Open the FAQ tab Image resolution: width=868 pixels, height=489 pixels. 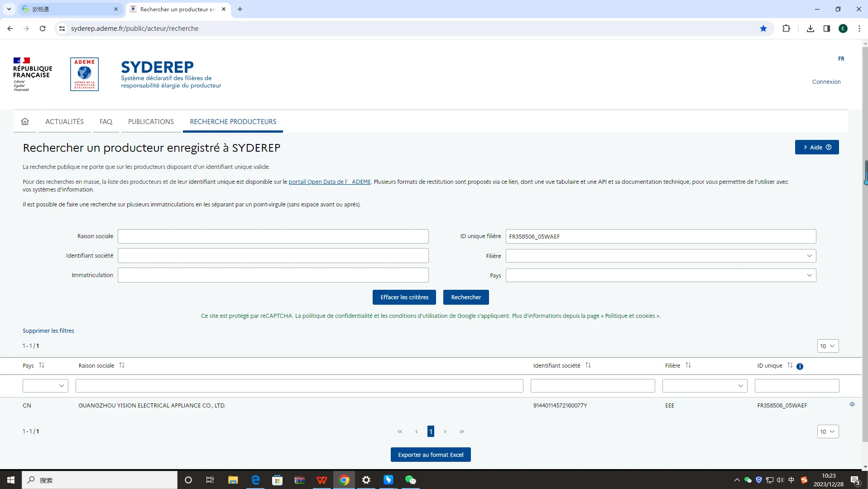pyautogui.click(x=106, y=121)
